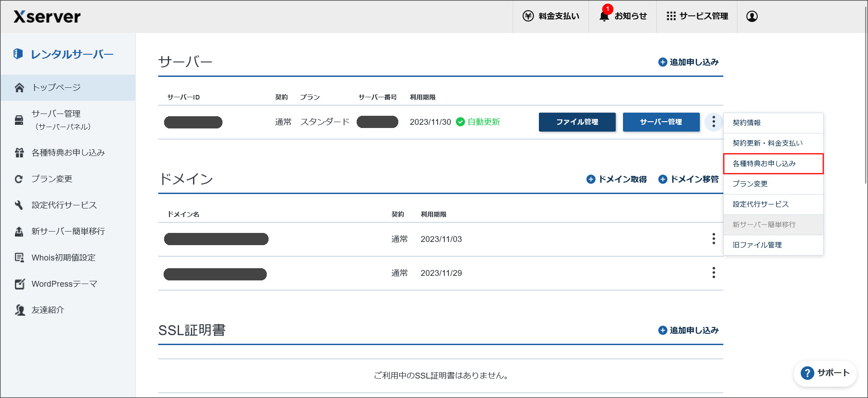
Task: Click plus icon beside サーバー 追加申し込み
Action: (663, 62)
